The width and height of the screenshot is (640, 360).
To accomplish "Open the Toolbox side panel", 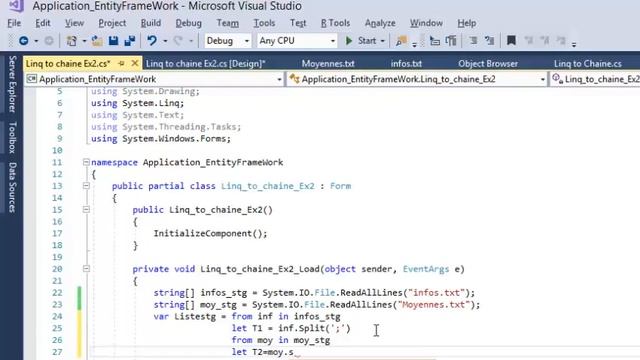I will 12,137.
